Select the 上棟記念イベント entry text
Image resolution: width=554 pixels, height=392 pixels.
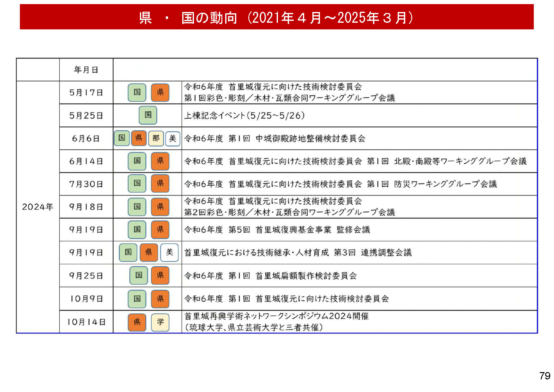tap(244, 116)
